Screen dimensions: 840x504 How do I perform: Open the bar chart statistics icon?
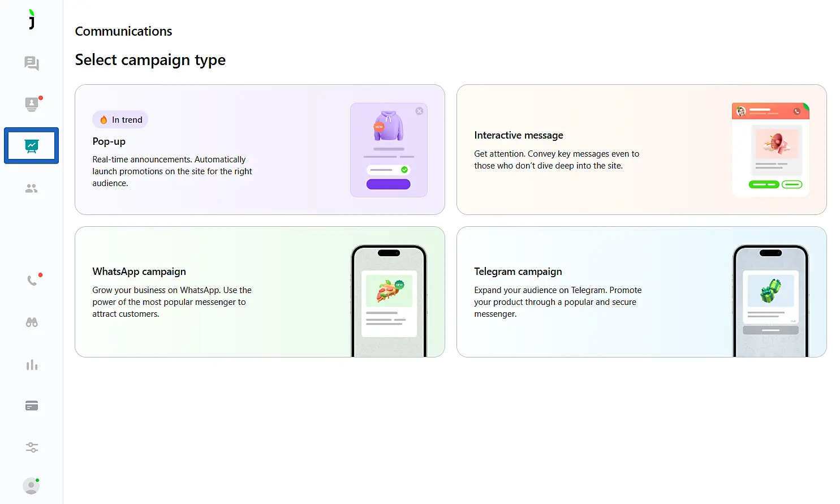(x=32, y=365)
